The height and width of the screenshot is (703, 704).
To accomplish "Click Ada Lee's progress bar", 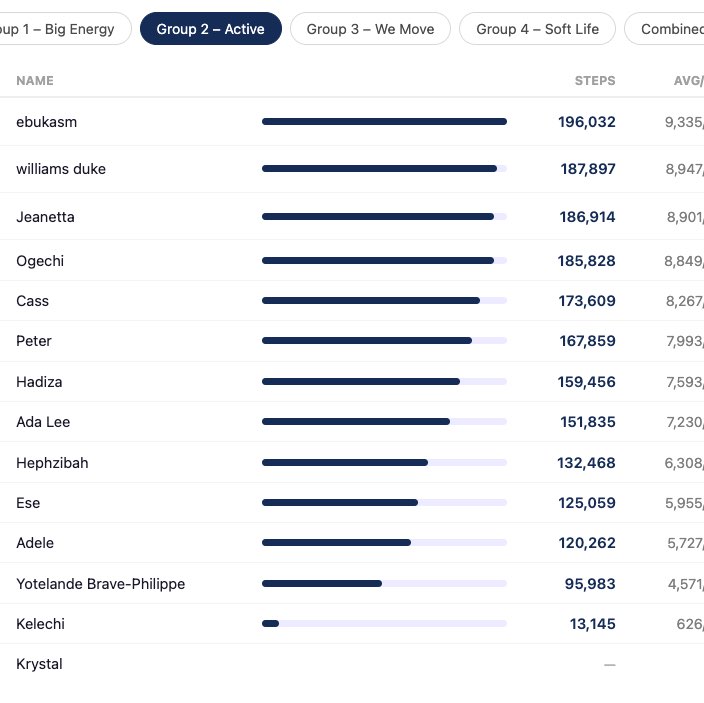I will 384,422.
